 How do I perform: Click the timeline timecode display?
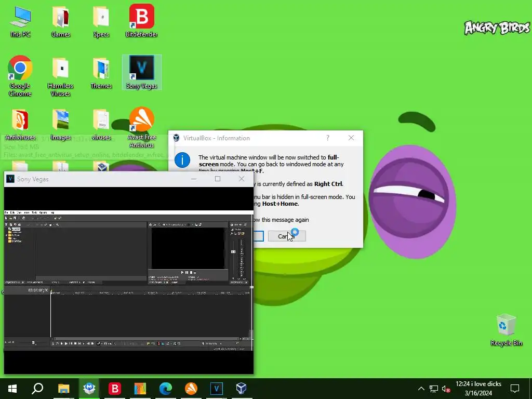[38, 290]
